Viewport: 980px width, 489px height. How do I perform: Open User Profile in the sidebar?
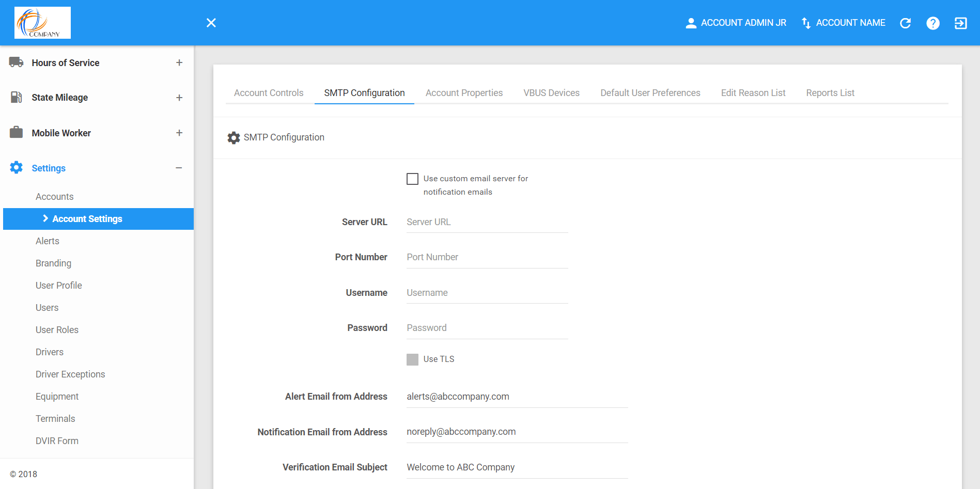[x=59, y=286]
